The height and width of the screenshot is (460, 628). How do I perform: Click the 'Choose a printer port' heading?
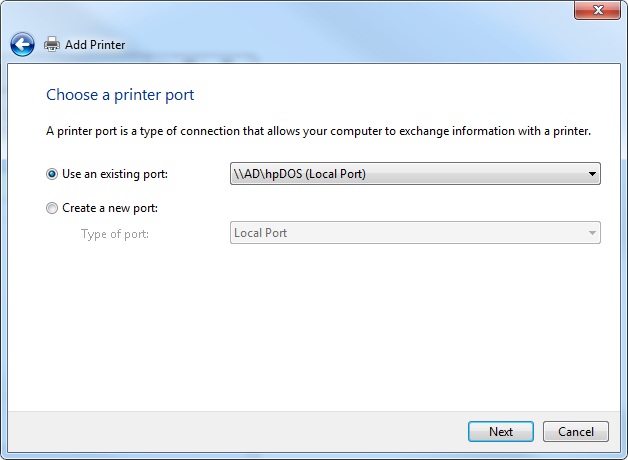120,95
